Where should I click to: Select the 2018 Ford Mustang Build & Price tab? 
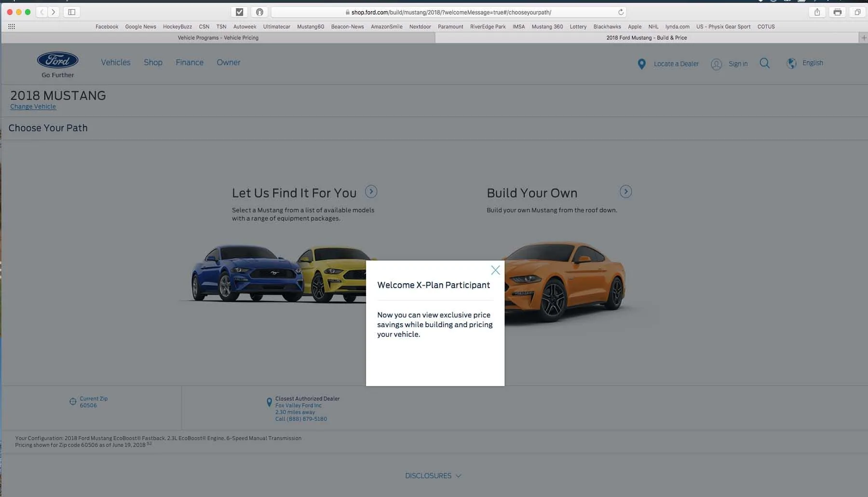647,38
